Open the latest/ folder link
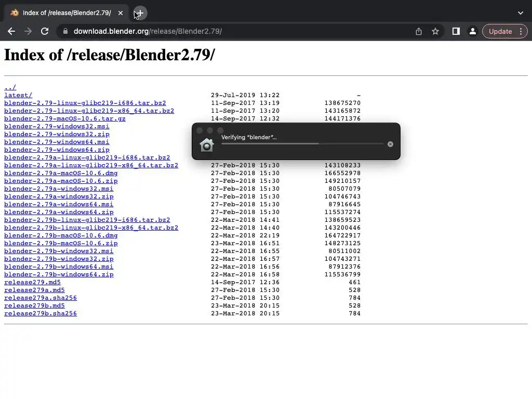 (18, 95)
